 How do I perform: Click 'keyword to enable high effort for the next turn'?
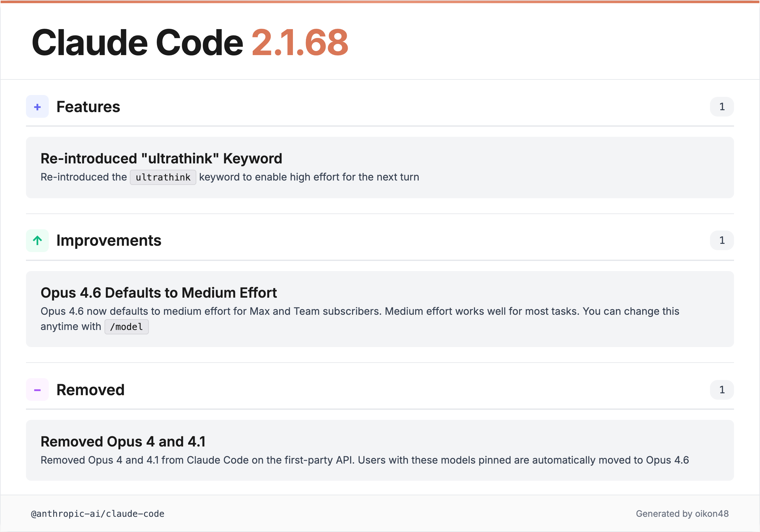[309, 177]
